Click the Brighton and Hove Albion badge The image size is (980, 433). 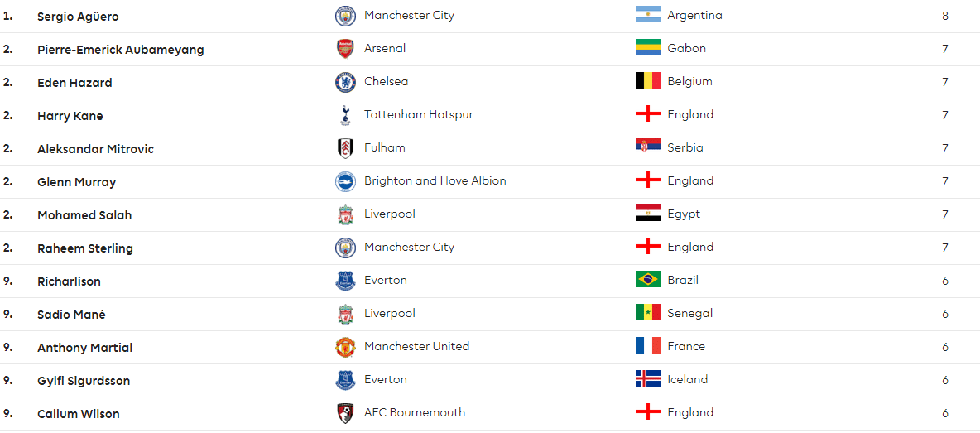click(x=345, y=181)
